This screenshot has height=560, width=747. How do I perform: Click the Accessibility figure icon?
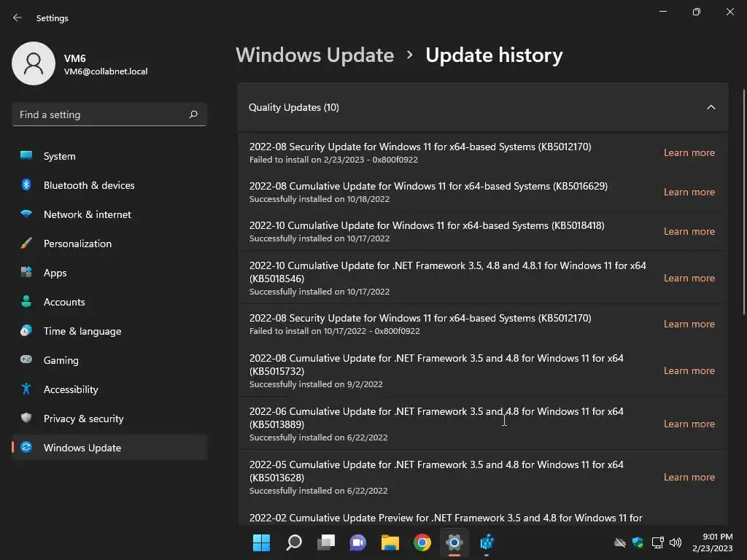coord(26,389)
